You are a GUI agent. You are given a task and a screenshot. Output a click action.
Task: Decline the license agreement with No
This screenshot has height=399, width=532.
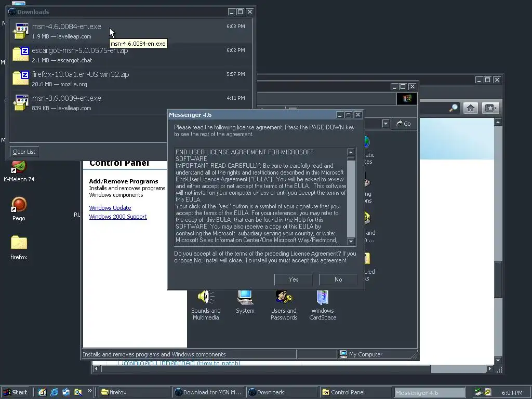click(x=338, y=279)
